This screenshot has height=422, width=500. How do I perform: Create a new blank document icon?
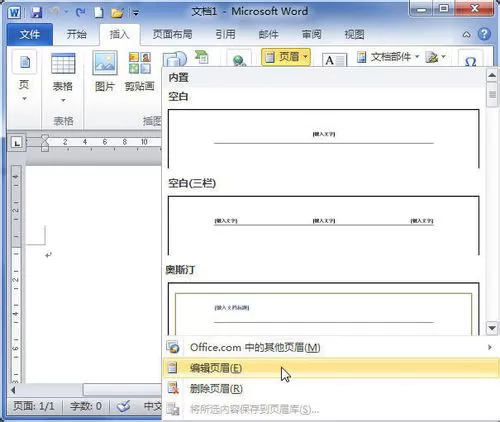click(99, 13)
